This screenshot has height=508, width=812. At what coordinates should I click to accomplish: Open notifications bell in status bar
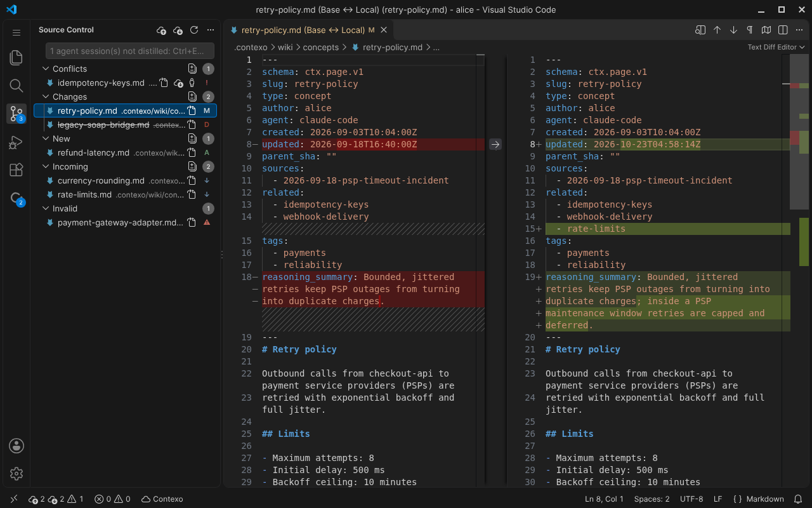[x=798, y=499]
